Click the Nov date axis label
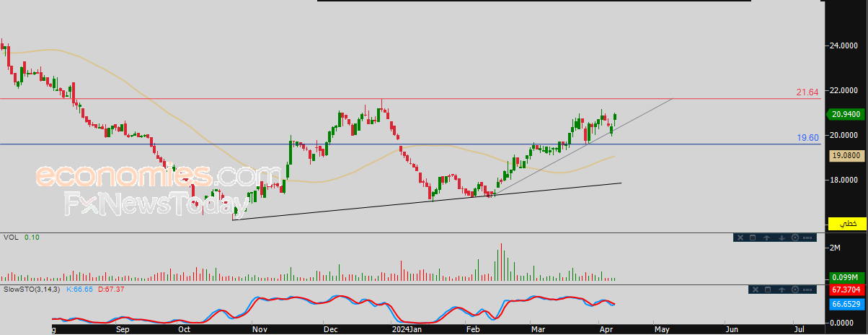This screenshot has width=868, height=335. point(260,329)
